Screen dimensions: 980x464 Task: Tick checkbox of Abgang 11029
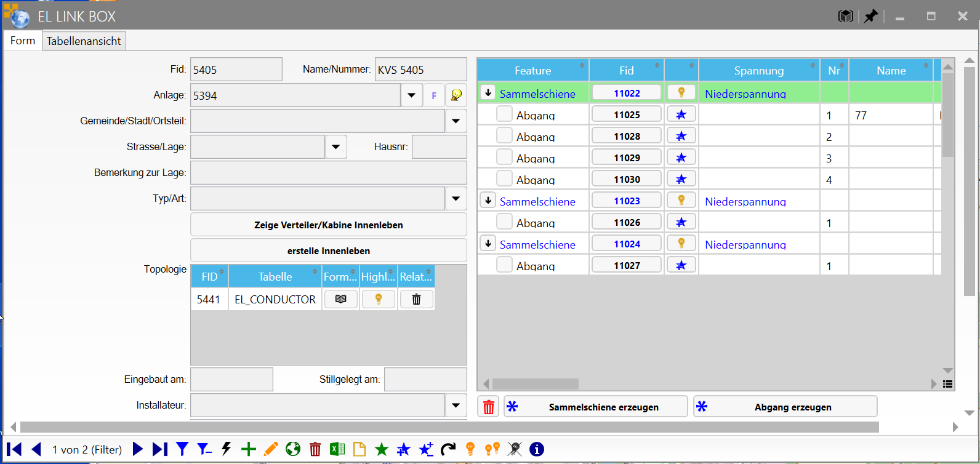(504, 157)
